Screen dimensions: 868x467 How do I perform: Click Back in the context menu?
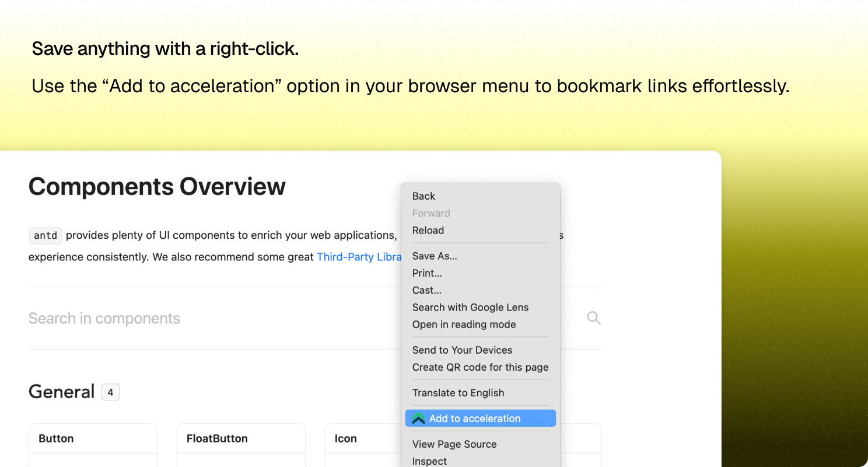click(423, 196)
